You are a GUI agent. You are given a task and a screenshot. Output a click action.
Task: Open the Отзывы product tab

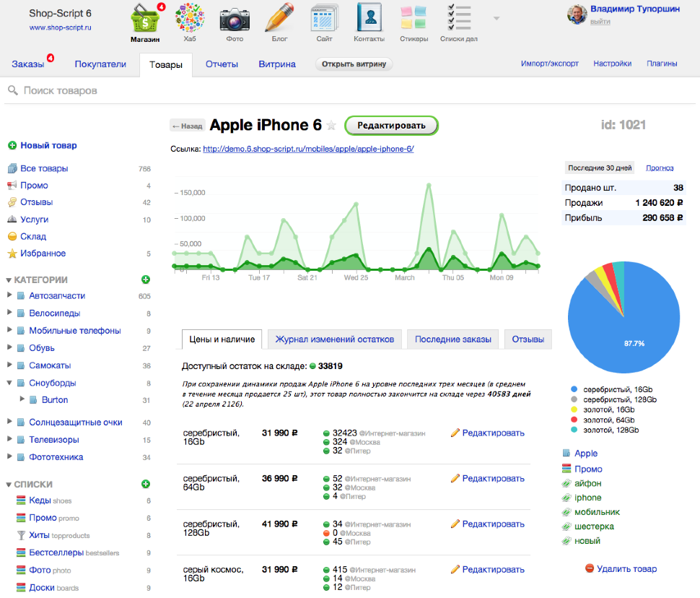click(528, 339)
